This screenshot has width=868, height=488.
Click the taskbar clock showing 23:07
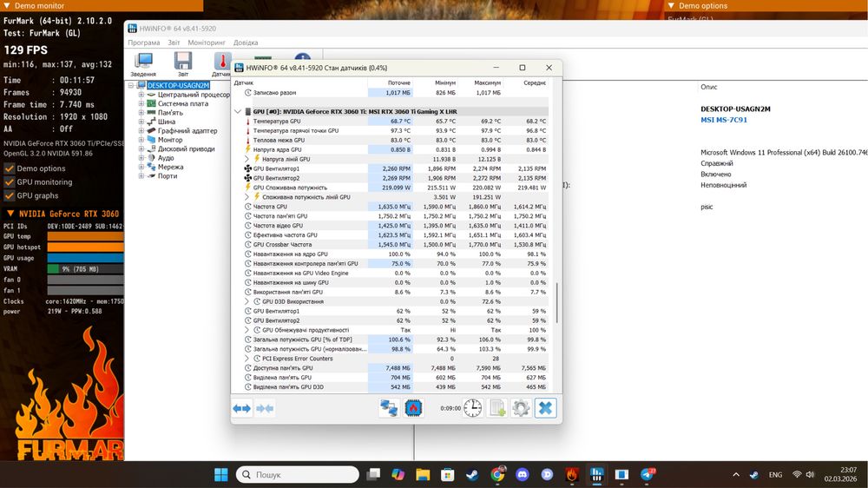840,474
